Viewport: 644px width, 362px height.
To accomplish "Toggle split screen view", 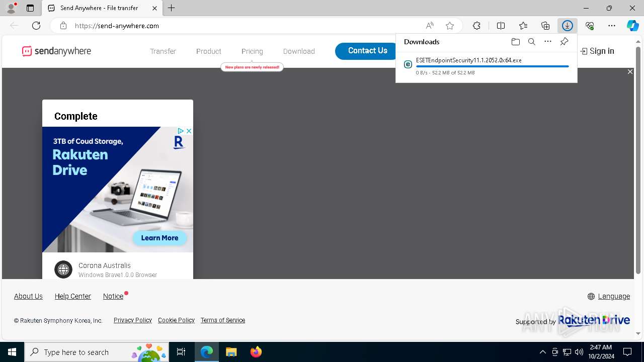I will pyautogui.click(x=501, y=26).
